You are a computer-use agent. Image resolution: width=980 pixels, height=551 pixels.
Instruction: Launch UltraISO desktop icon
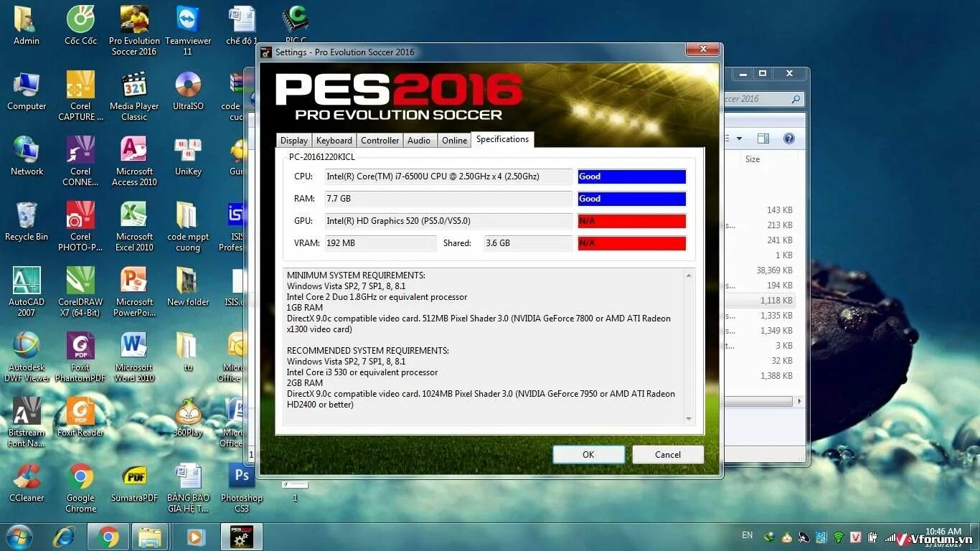point(188,91)
